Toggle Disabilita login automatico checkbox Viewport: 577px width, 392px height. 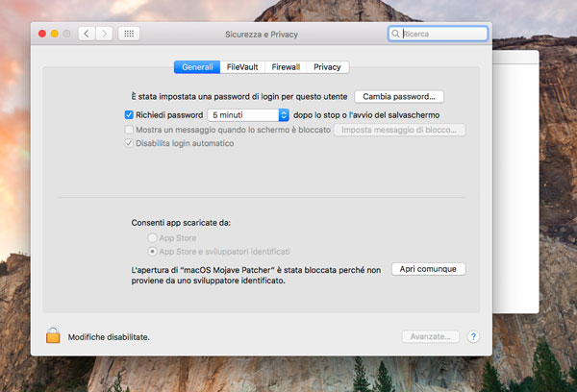129,143
